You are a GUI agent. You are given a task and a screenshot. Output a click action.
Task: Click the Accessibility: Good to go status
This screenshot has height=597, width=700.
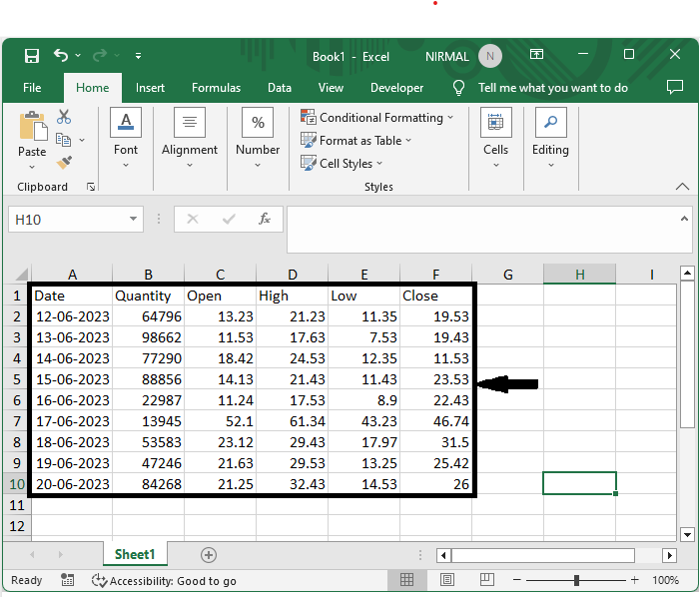(x=165, y=580)
